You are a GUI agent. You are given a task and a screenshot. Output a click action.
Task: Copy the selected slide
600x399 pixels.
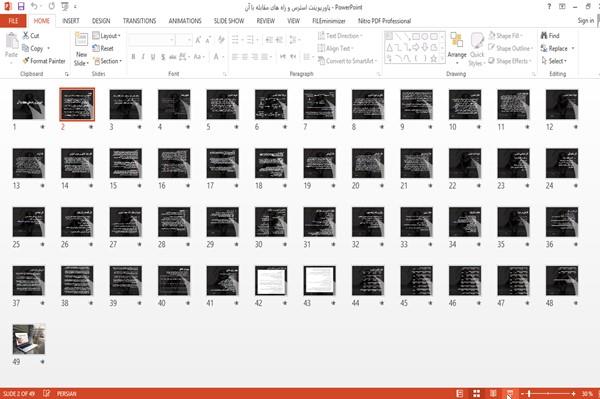click(x=33, y=48)
